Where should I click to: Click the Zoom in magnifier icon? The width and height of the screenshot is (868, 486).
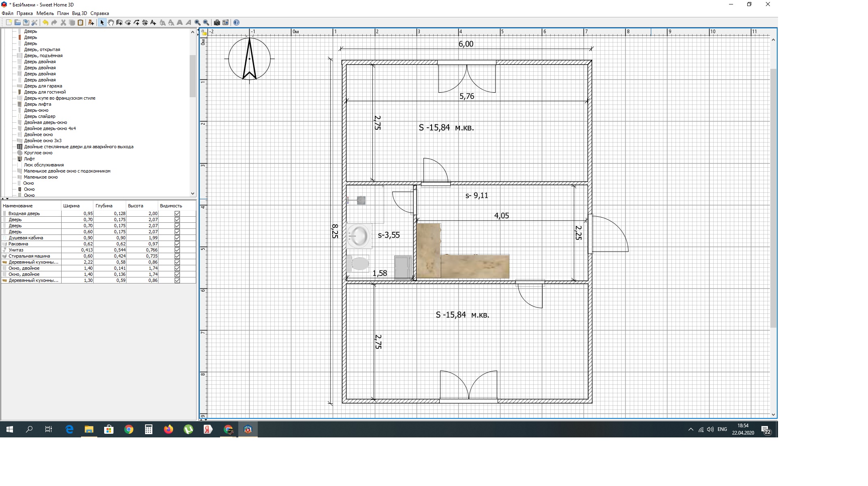(197, 23)
